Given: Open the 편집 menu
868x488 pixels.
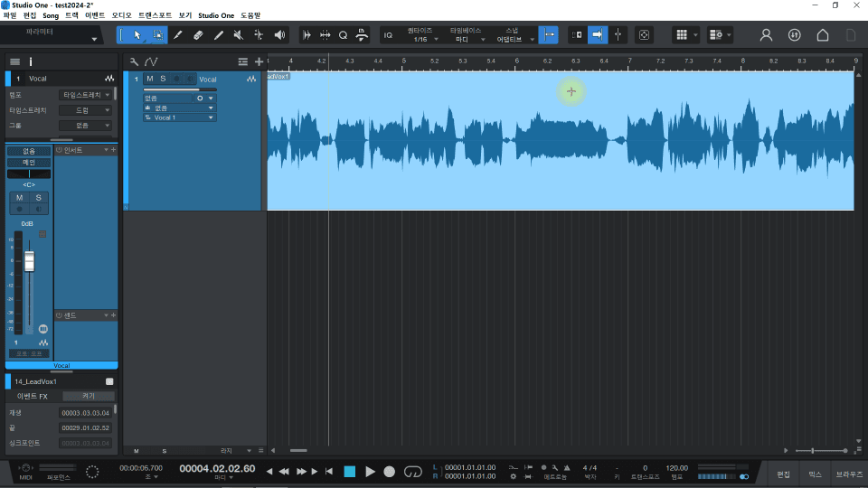Looking at the screenshot, I should point(29,15).
